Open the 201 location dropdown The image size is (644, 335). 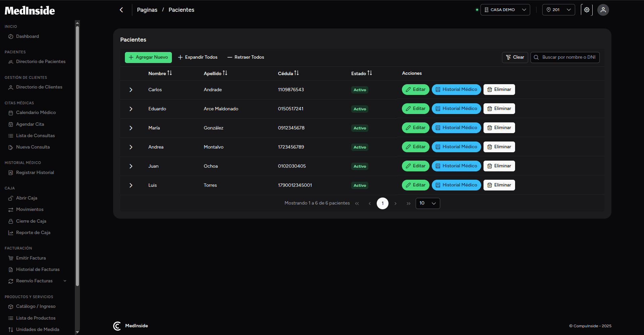pos(558,10)
